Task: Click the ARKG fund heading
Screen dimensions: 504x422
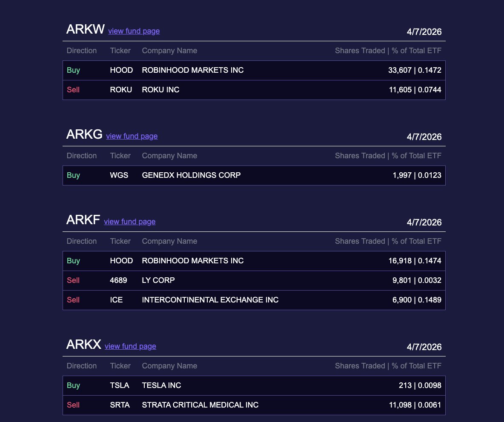Action: click(84, 134)
